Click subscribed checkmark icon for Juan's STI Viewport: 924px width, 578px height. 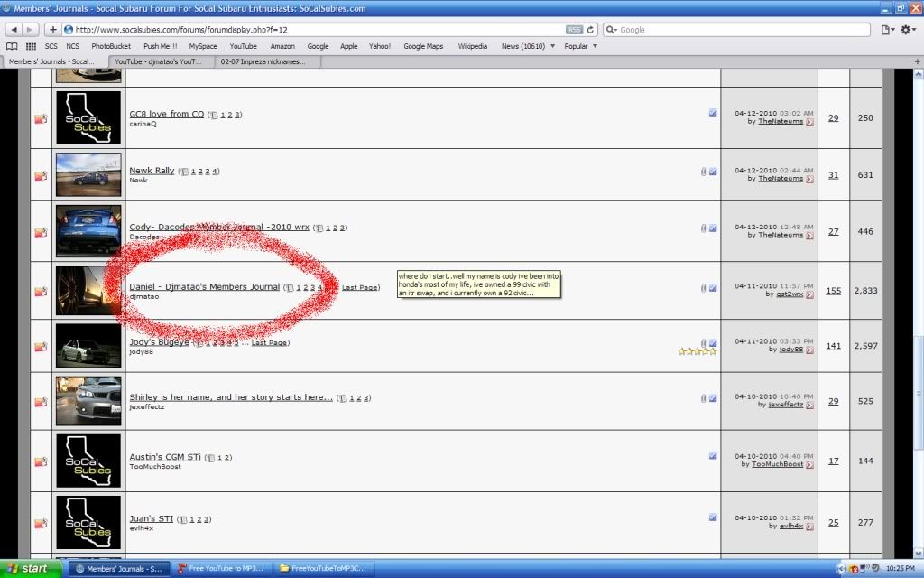tap(713, 517)
